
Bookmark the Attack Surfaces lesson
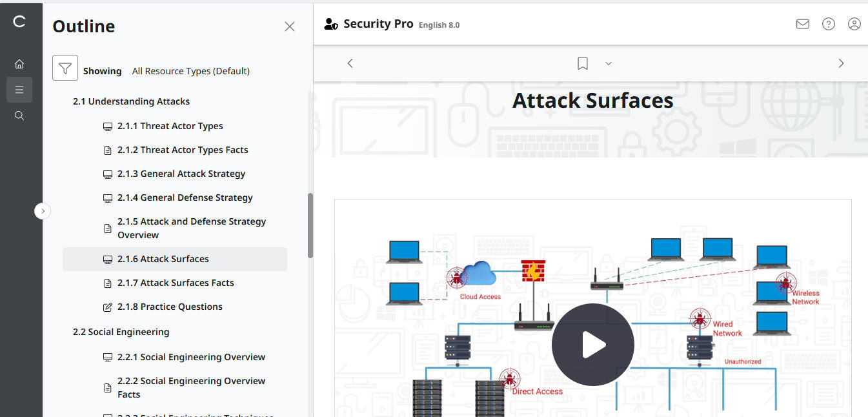click(582, 63)
